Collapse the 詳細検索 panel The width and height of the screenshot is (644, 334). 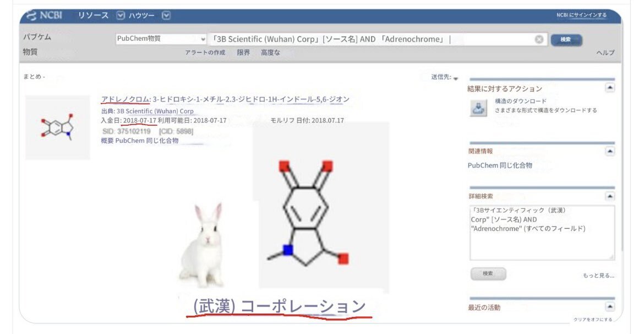point(609,196)
